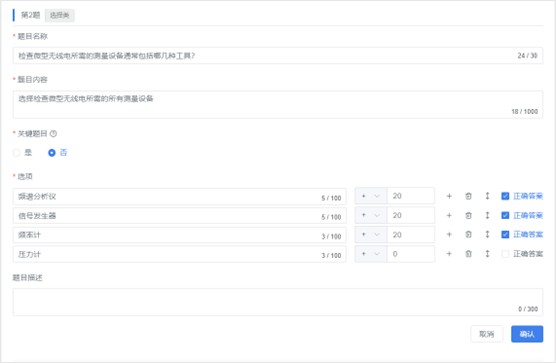Edit the score 20 for 频率计

(x=411, y=234)
